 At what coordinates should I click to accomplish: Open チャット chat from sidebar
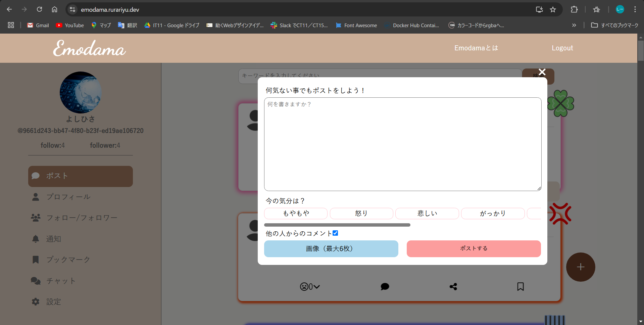(60, 281)
